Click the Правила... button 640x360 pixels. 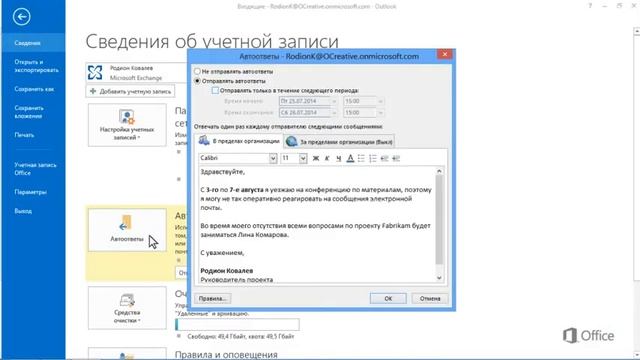(x=212, y=298)
